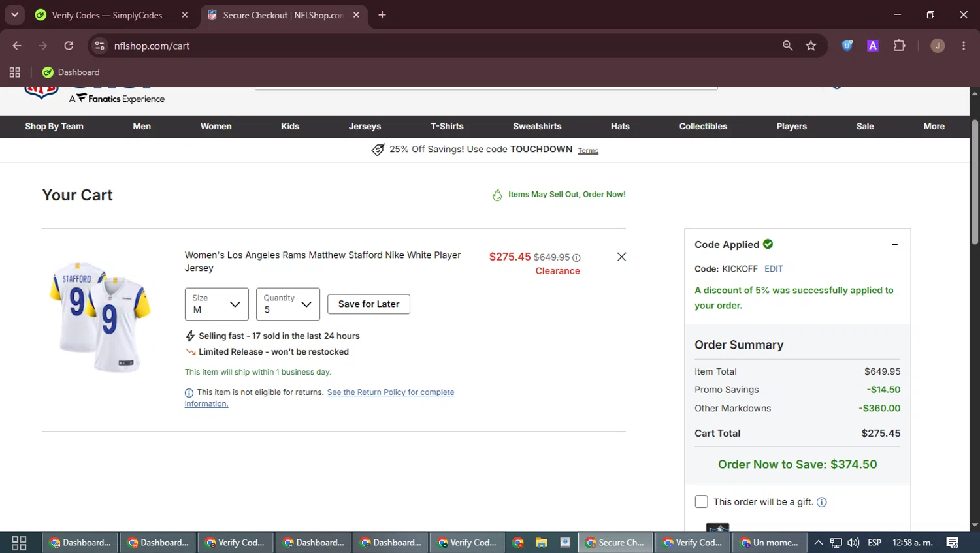The height and width of the screenshot is (553, 980).
Task: Click the green Code Applied checkmark icon
Action: tap(768, 244)
